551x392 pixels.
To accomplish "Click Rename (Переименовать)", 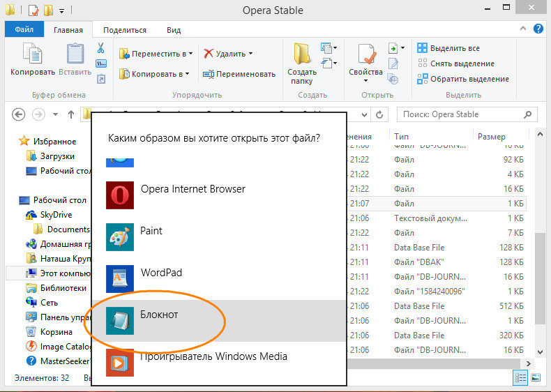I will [x=239, y=74].
